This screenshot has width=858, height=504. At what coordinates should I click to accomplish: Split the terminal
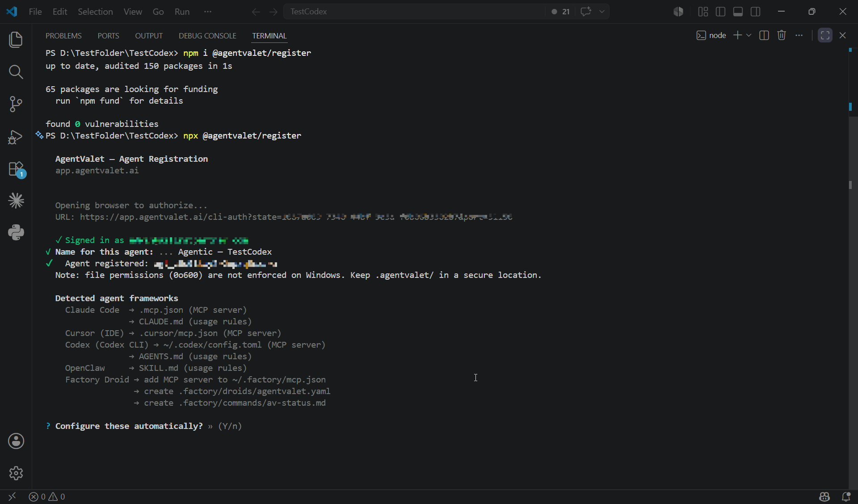764,35
